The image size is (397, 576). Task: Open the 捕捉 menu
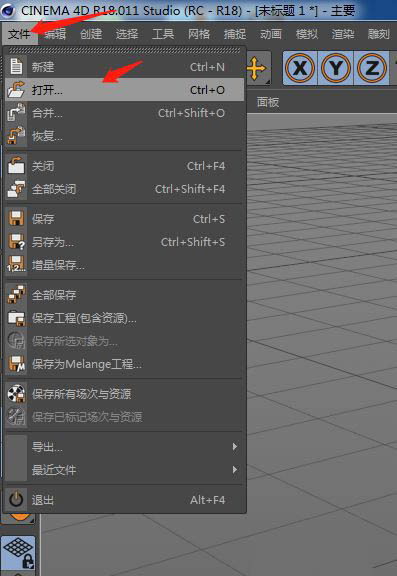235,34
